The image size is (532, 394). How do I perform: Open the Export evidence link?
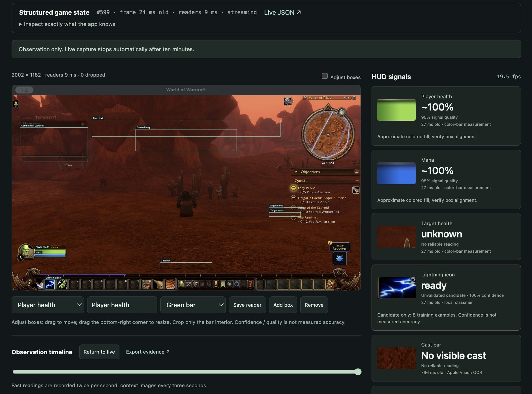148,352
